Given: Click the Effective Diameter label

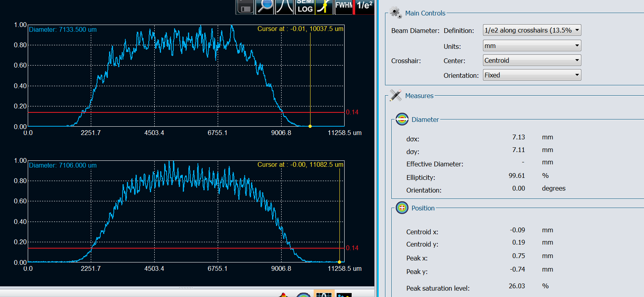Looking at the screenshot, I should coord(435,164).
